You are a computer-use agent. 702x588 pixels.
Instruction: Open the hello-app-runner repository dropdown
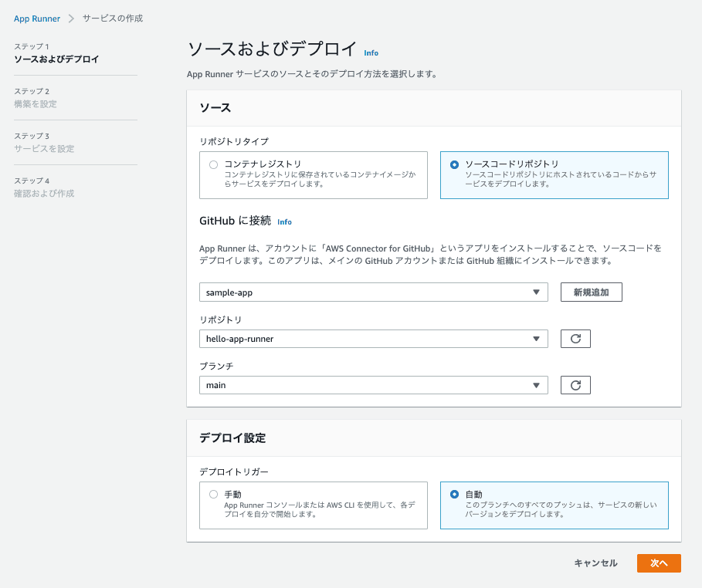(536, 338)
